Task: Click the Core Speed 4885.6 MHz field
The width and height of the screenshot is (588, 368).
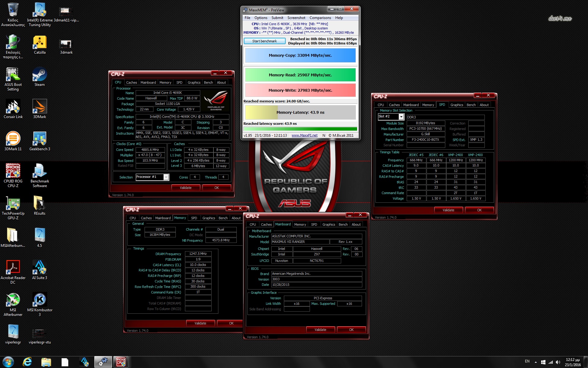Action: coord(150,150)
